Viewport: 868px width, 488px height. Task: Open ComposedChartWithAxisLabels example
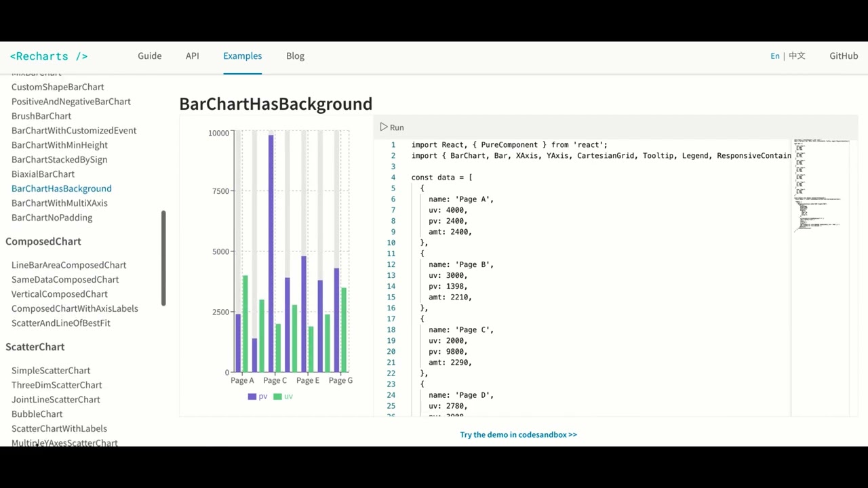75,308
